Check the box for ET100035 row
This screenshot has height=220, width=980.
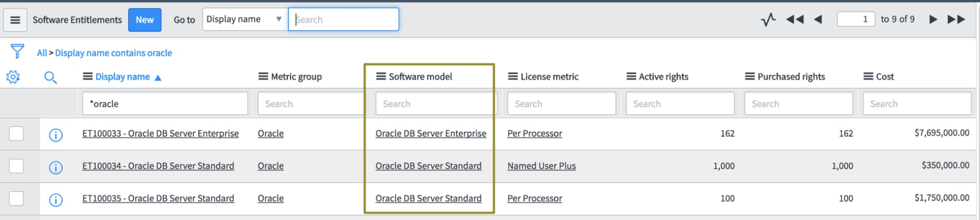(x=16, y=198)
